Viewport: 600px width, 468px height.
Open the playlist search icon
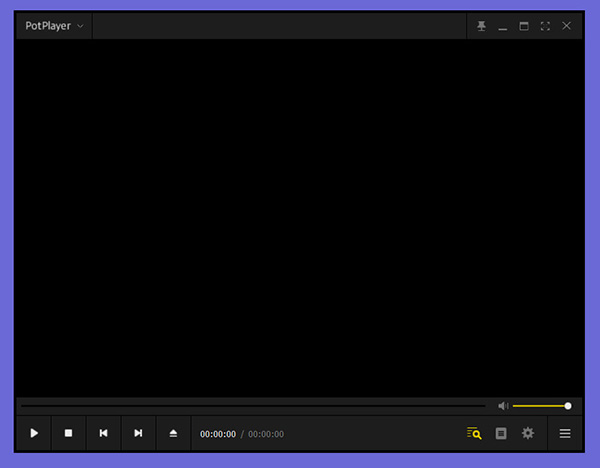[x=474, y=433]
